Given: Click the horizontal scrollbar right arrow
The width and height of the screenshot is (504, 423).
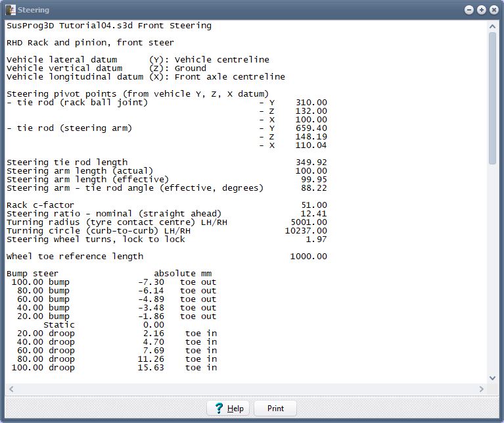Looking at the screenshot, I should [x=483, y=389].
